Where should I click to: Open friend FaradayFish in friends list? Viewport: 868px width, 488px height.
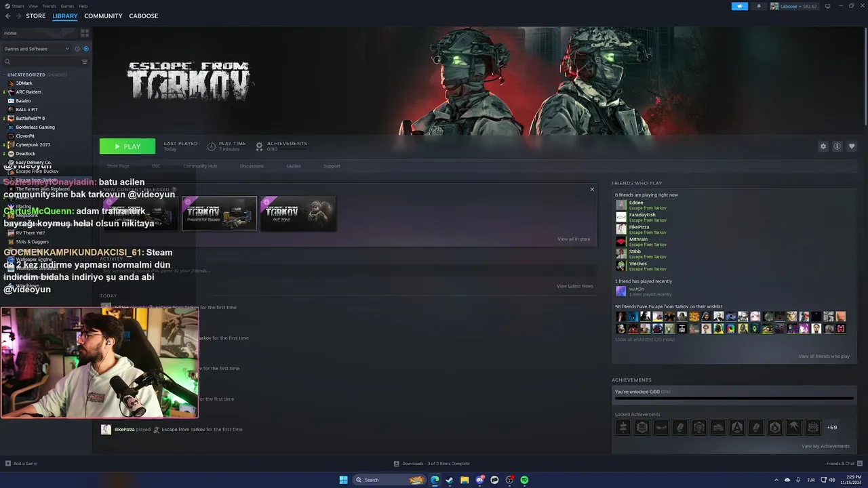click(x=641, y=217)
